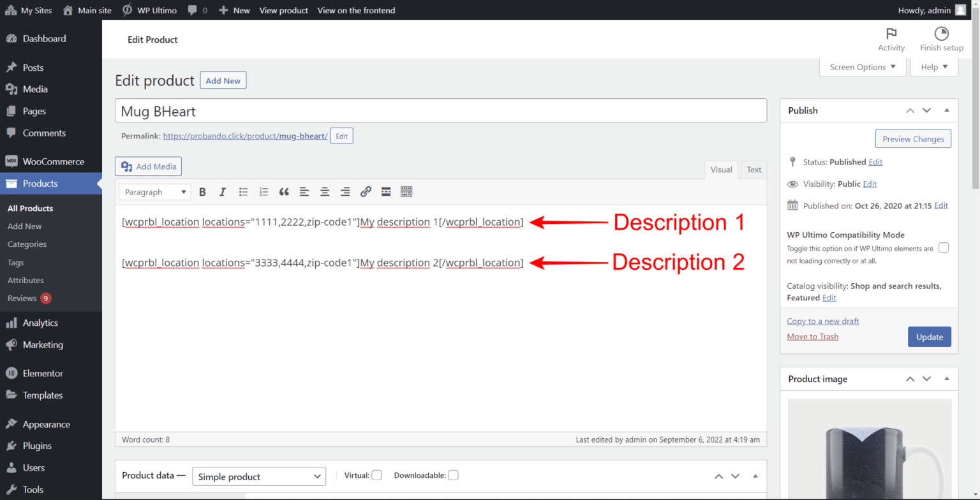980x500 pixels.
Task: Insert a bulleted list
Action: tap(243, 191)
